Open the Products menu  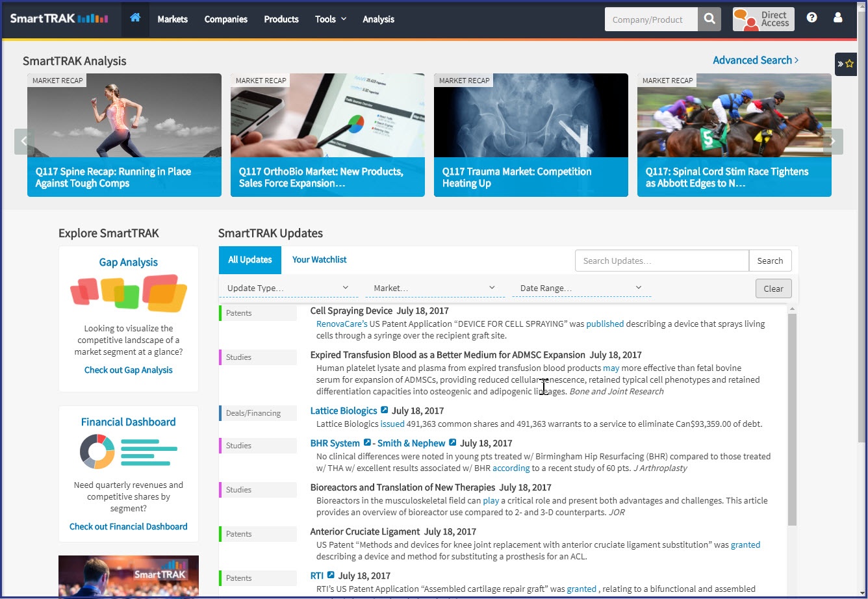(281, 19)
